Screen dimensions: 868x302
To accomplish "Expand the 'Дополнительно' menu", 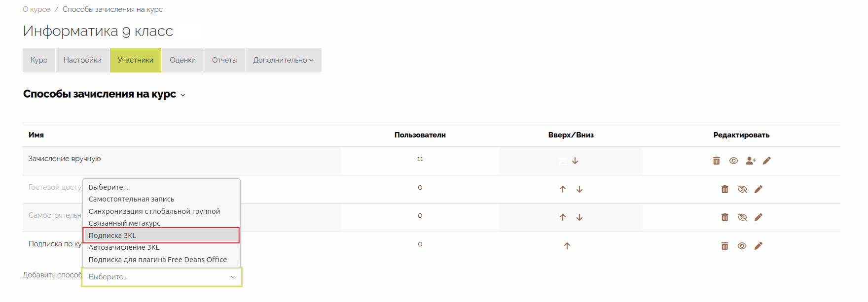I will coord(283,60).
